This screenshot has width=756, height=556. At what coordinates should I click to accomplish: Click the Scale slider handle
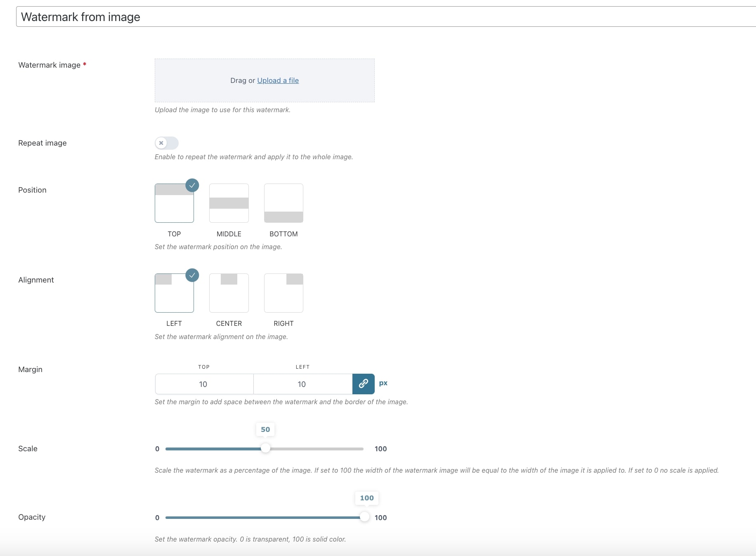click(265, 448)
